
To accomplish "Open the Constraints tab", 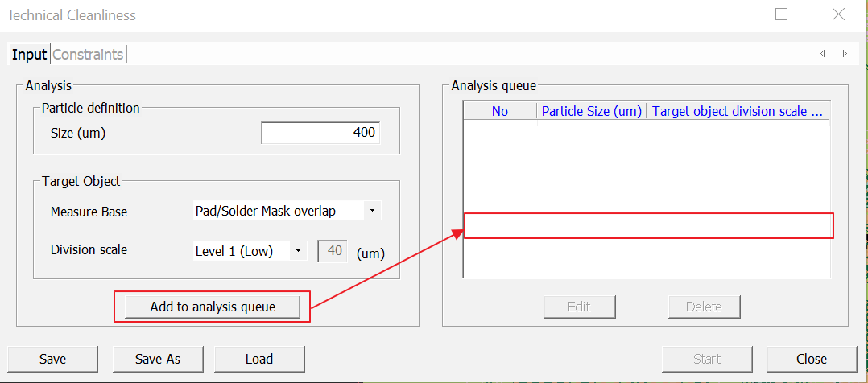I will (x=88, y=55).
